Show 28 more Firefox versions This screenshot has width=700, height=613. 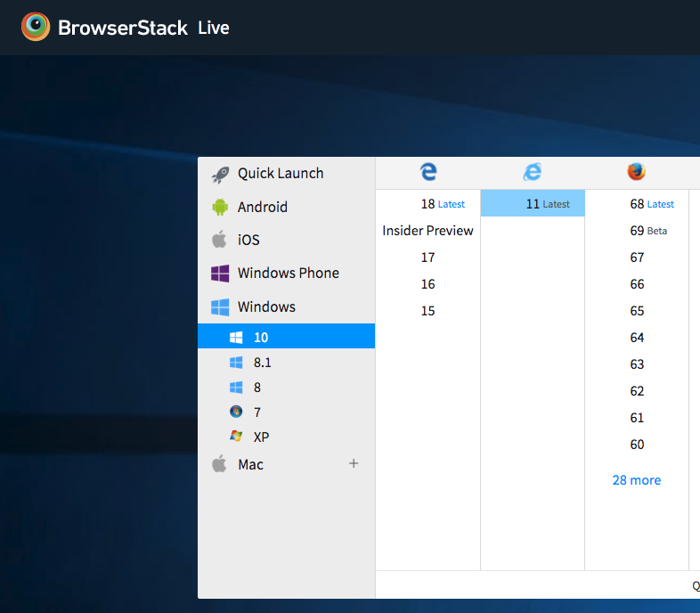click(x=636, y=480)
